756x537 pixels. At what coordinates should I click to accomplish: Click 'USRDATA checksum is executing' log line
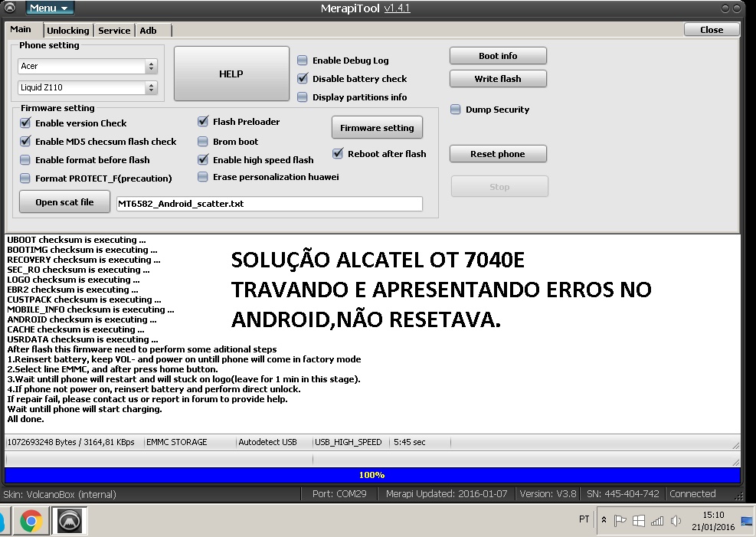[x=83, y=339]
